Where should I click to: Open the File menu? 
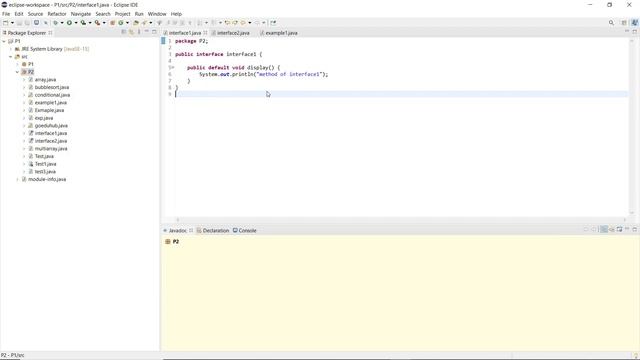[x=6, y=14]
